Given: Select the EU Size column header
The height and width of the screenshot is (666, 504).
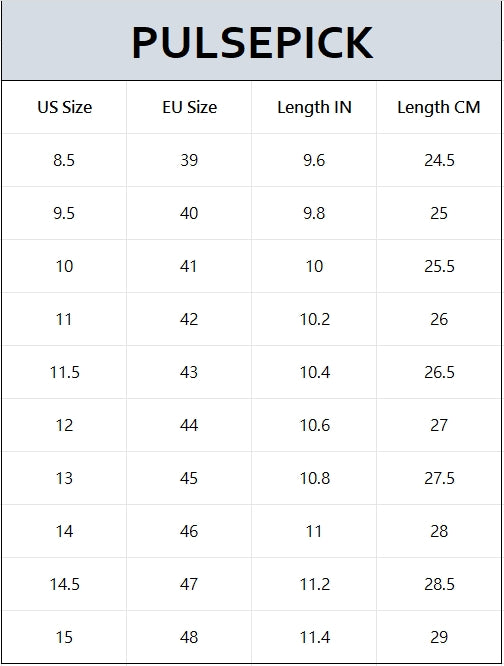Looking at the screenshot, I should tap(189, 107).
